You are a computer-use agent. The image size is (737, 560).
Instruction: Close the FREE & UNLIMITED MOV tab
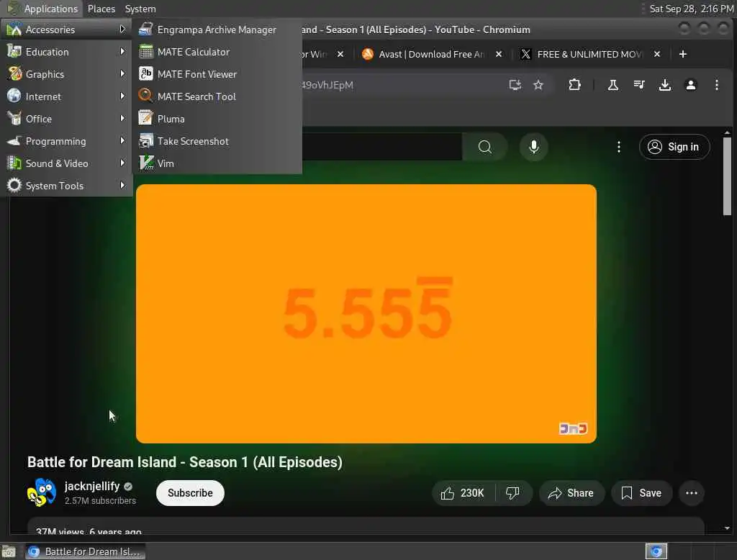657,54
